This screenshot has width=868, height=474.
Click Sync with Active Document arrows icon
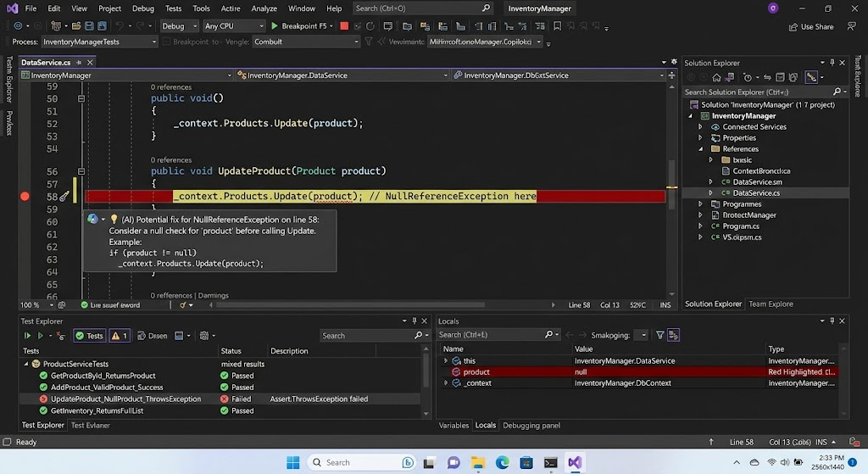point(767,77)
